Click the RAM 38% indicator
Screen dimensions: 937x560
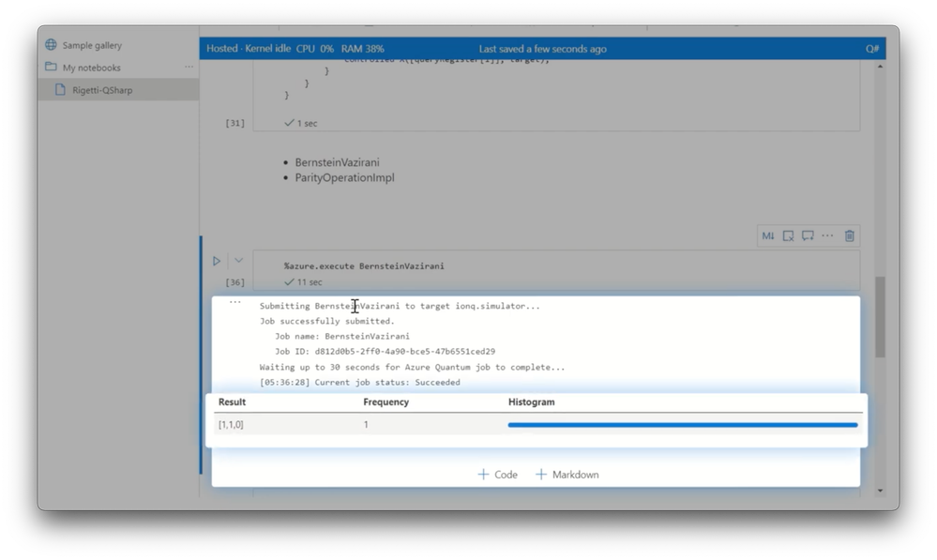[363, 49]
